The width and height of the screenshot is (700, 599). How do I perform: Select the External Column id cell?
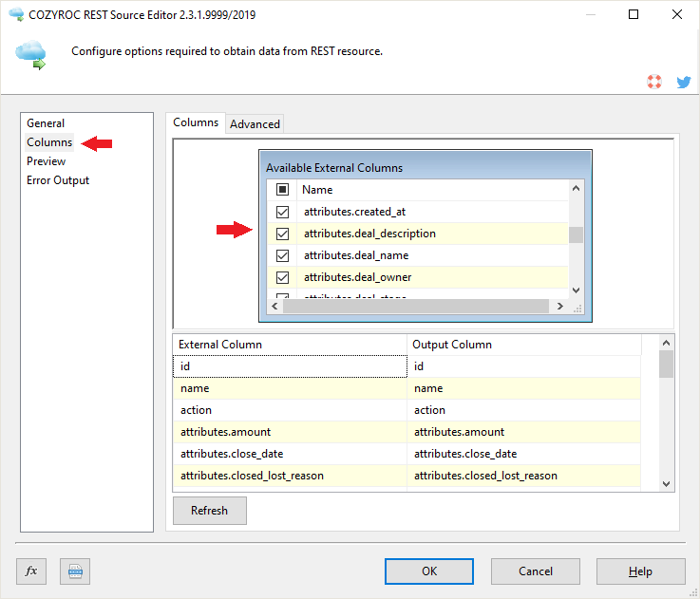(290, 366)
